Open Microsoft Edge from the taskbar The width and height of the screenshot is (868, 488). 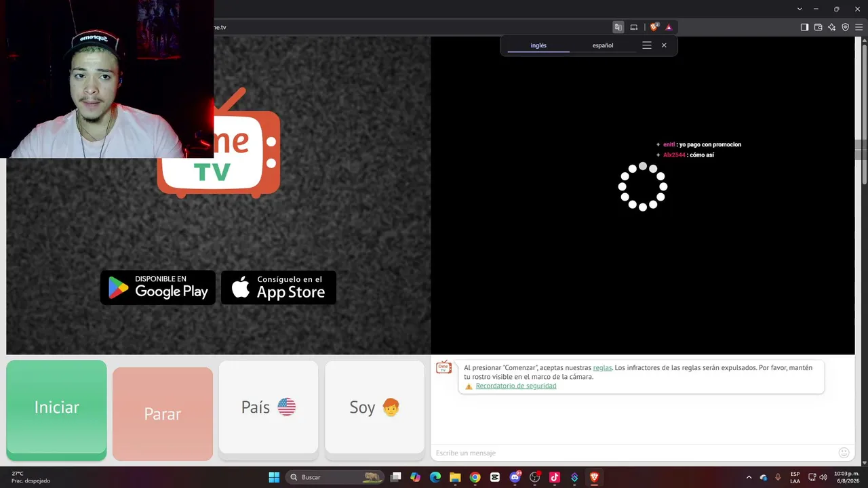[x=435, y=477]
